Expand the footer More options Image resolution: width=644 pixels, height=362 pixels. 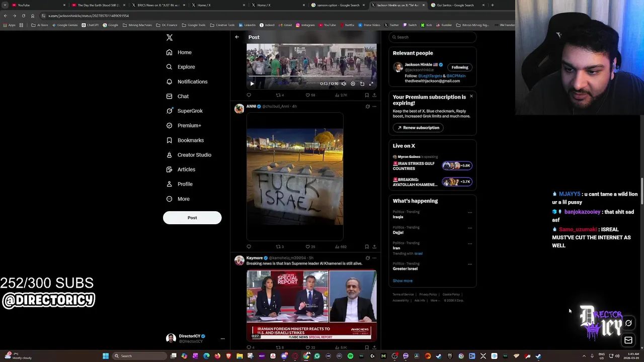[x=434, y=301]
